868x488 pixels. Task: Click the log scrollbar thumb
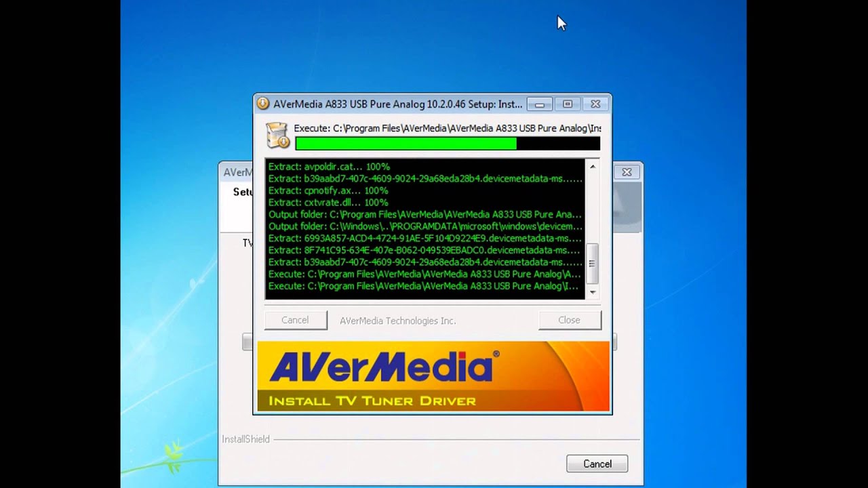pyautogui.click(x=592, y=264)
